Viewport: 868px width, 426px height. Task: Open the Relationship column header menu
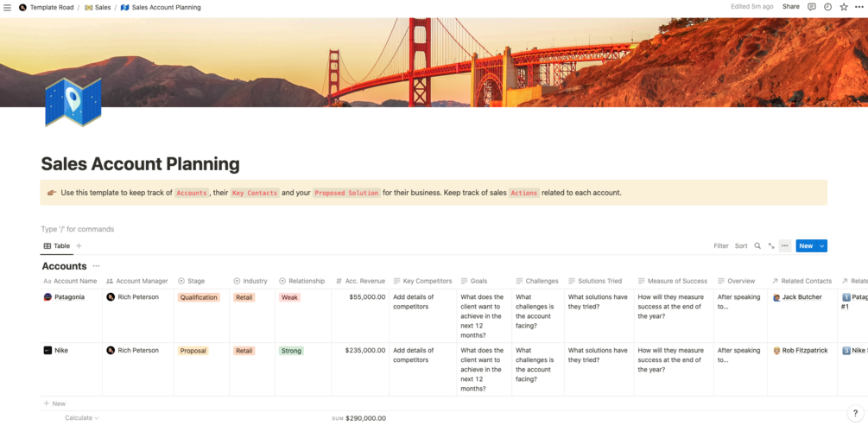[303, 281]
